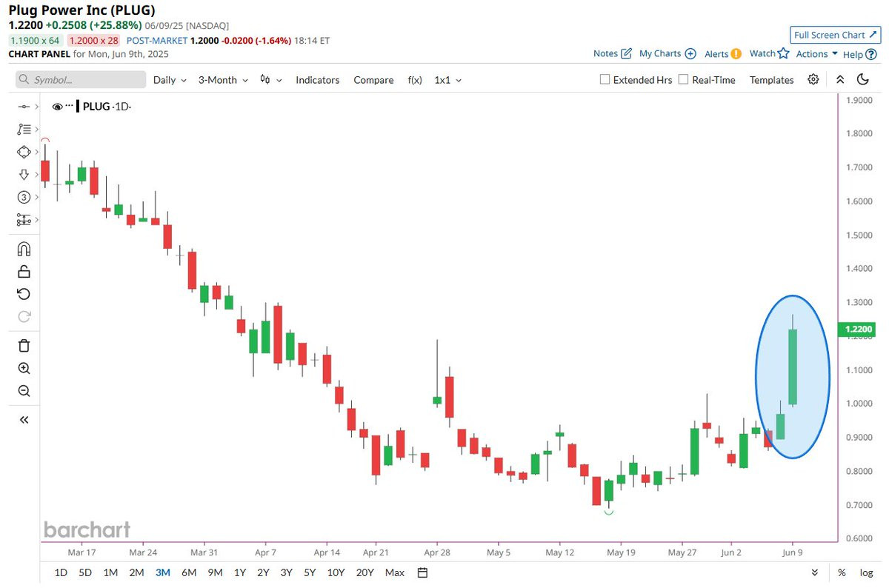
Task: Click the Symbol search field
Action: (81, 80)
